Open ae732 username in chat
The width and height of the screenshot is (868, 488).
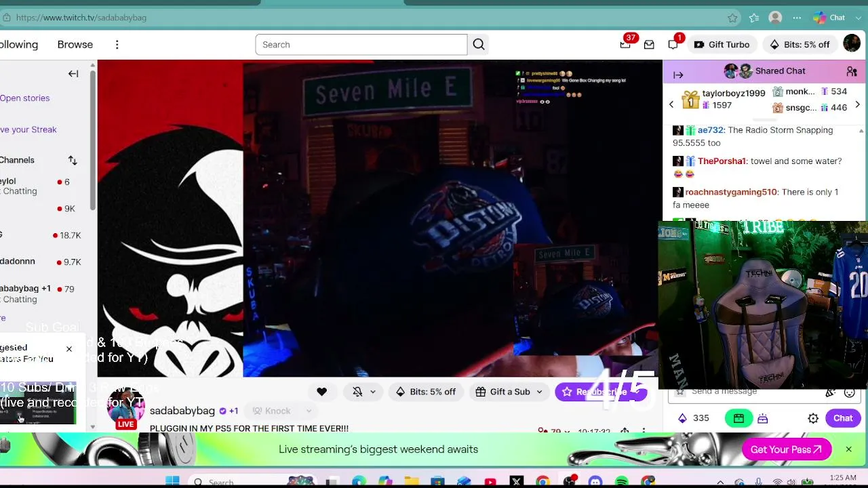(711, 130)
